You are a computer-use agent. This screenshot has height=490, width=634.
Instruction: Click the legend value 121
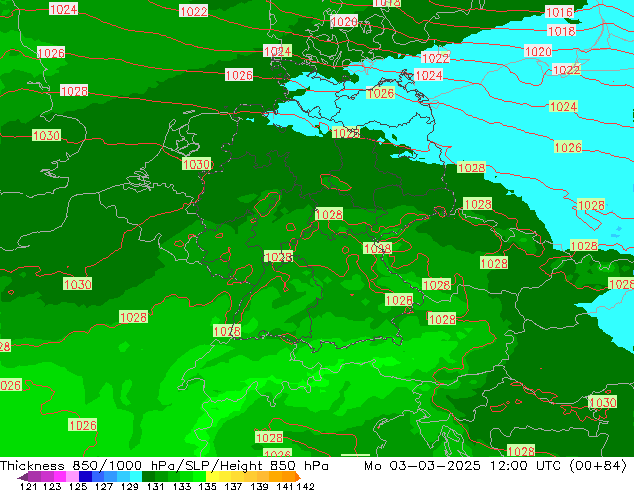pos(29,486)
